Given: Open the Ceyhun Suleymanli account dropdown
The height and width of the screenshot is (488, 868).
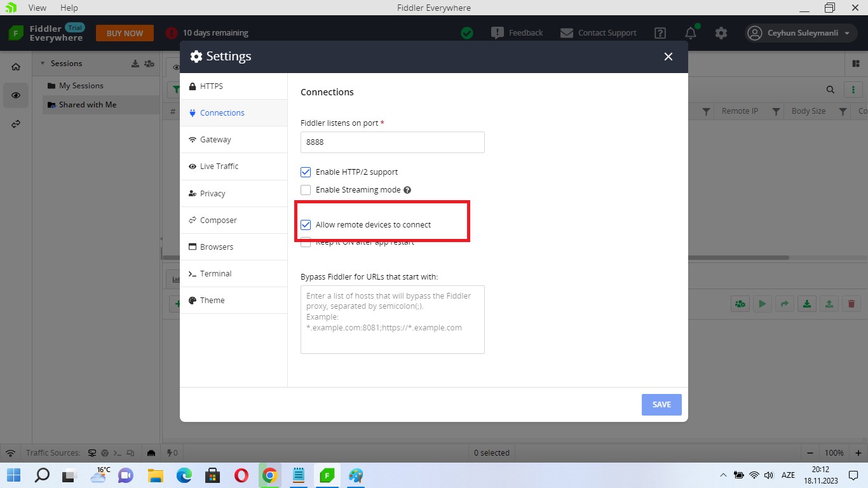Looking at the screenshot, I should [802, 33].
